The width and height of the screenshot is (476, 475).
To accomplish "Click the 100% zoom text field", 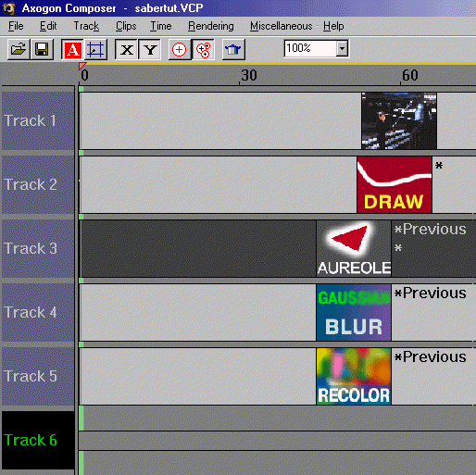I will pyautogui.click(x=310, y=48).
